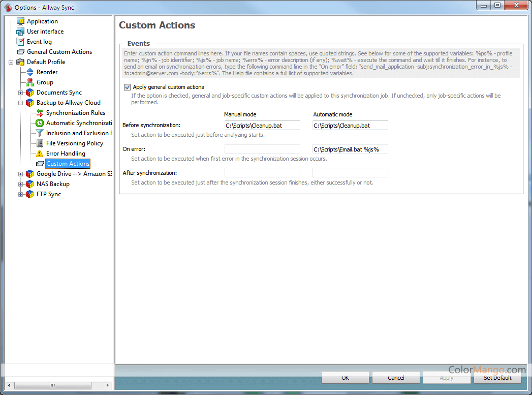Viewport: 532px width, 395px height.
Task: Select Default Profile label
Action: 46,62
